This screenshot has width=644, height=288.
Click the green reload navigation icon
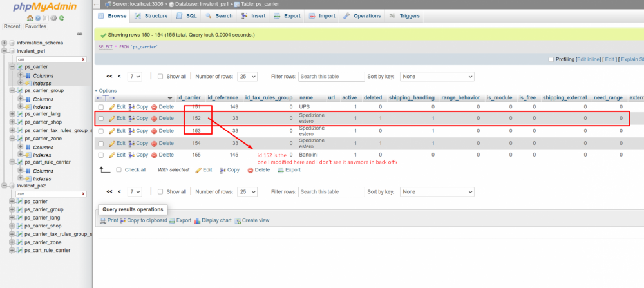click(61, 18)
